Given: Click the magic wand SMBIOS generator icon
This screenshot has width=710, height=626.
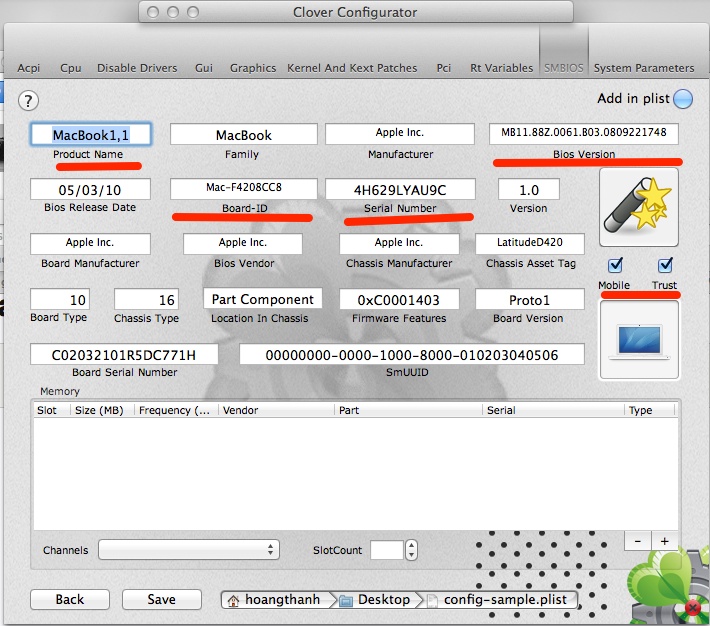Looking at the screenshot, I should click(638, 207).
